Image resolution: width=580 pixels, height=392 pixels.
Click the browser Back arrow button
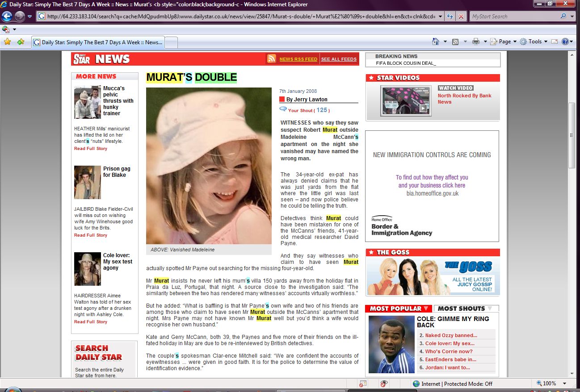[7, 17]
